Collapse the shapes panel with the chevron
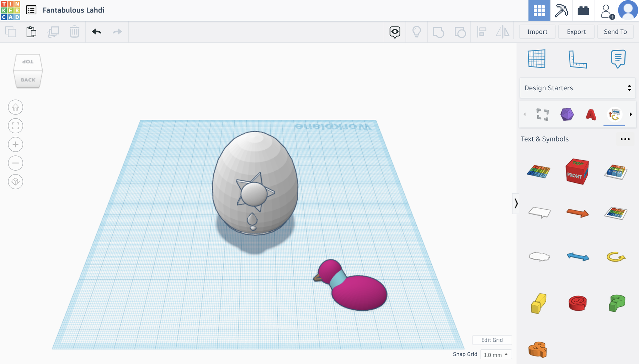 (516, 204)
